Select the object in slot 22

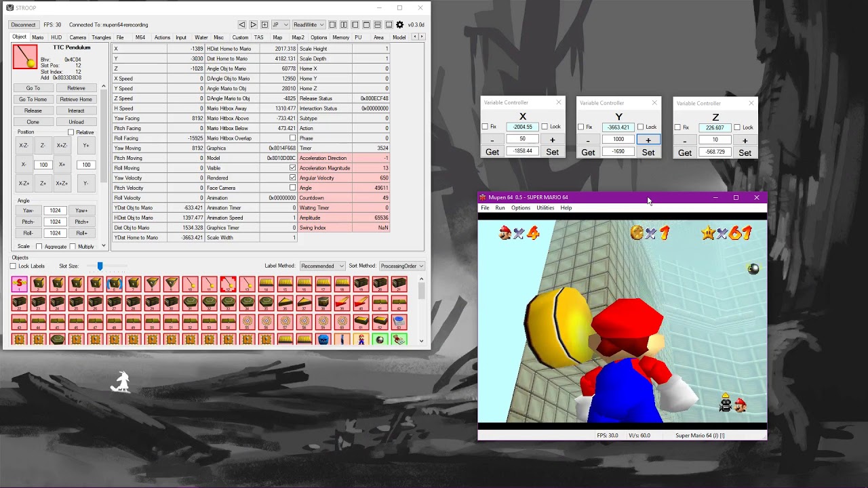(20, 302)
